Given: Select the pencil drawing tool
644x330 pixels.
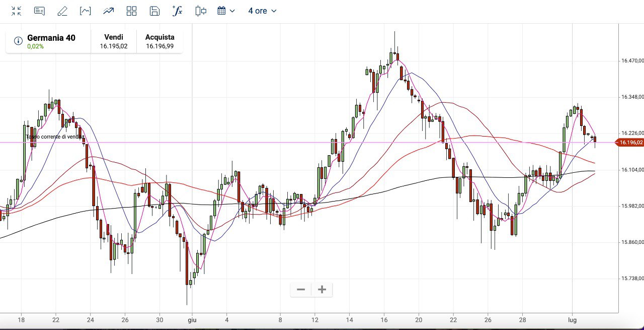Looking at the screenshot, I should [62, 11].
